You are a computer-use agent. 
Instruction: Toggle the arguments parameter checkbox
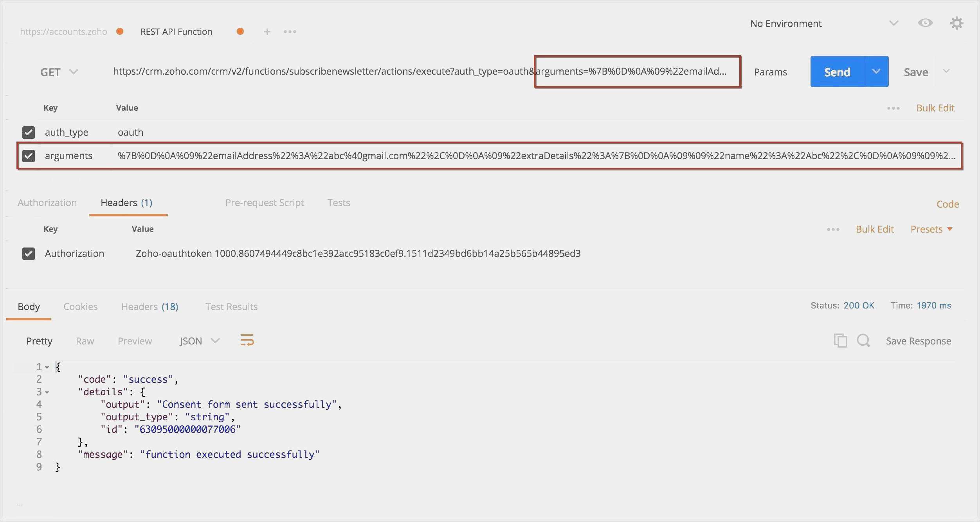pos(28,155)
